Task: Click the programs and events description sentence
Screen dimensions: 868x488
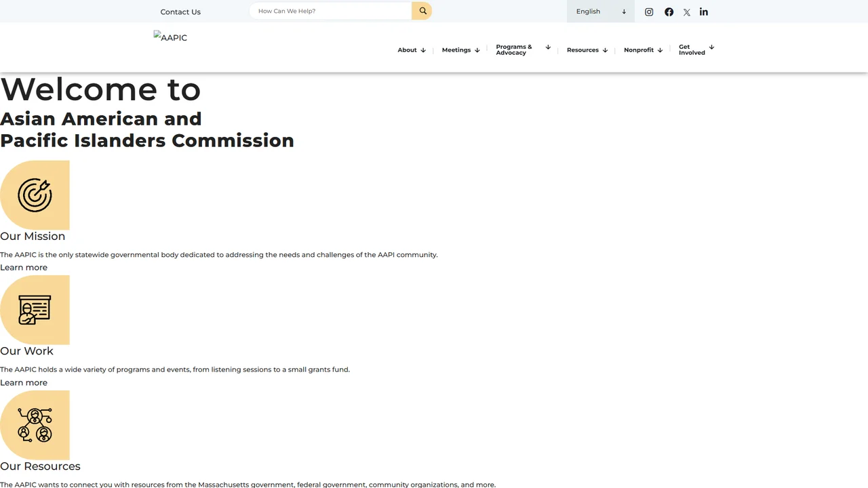Action: pos(175,370)
